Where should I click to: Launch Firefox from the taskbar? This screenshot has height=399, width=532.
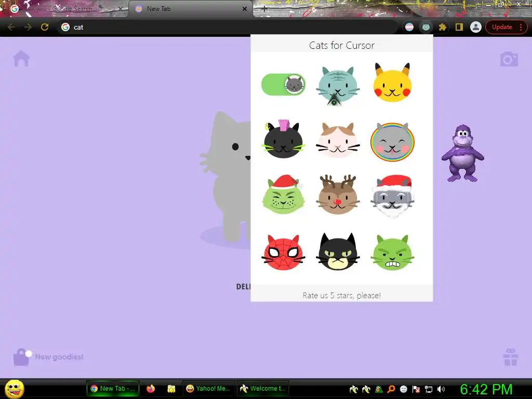[150, 389]
